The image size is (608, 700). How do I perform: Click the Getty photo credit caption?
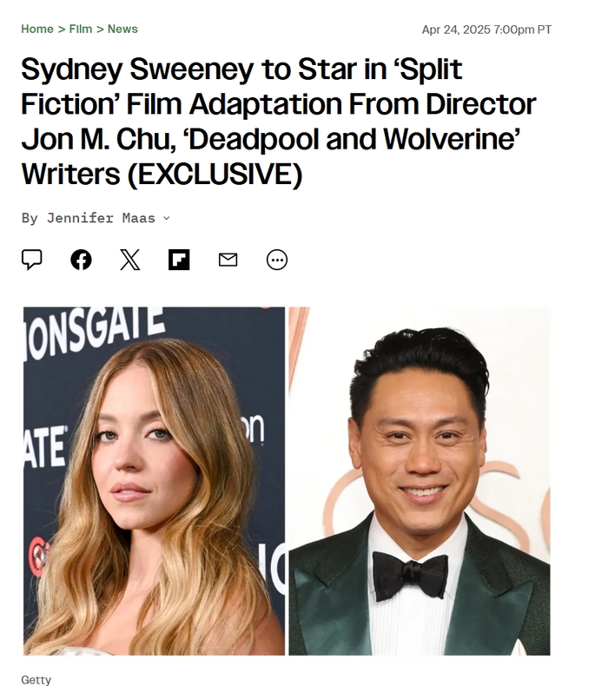36,680
